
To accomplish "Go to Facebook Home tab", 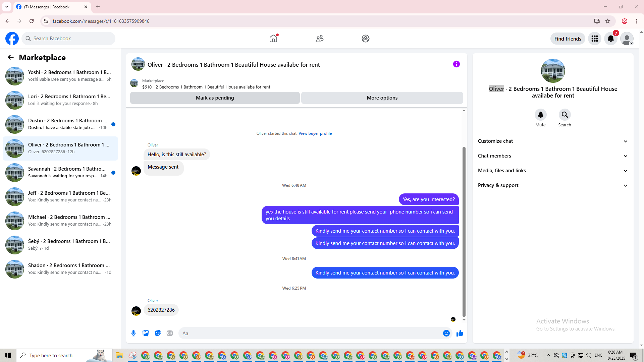I will point(273,39).
